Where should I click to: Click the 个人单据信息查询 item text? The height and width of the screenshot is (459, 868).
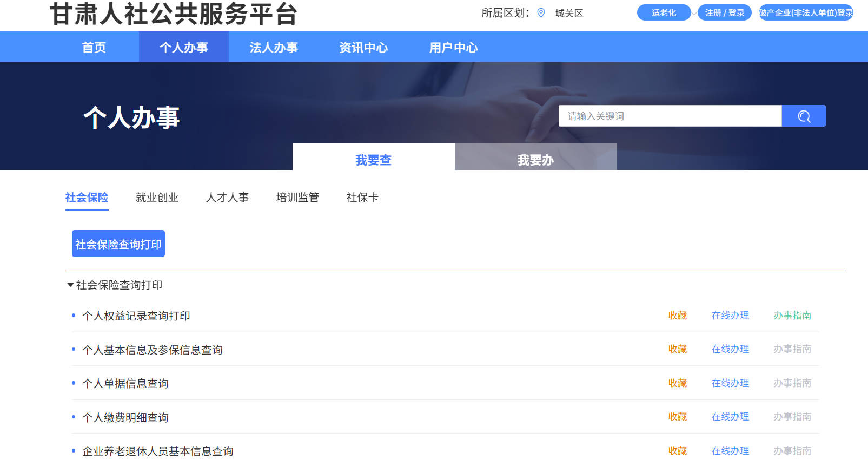click(x=125, y=384)
